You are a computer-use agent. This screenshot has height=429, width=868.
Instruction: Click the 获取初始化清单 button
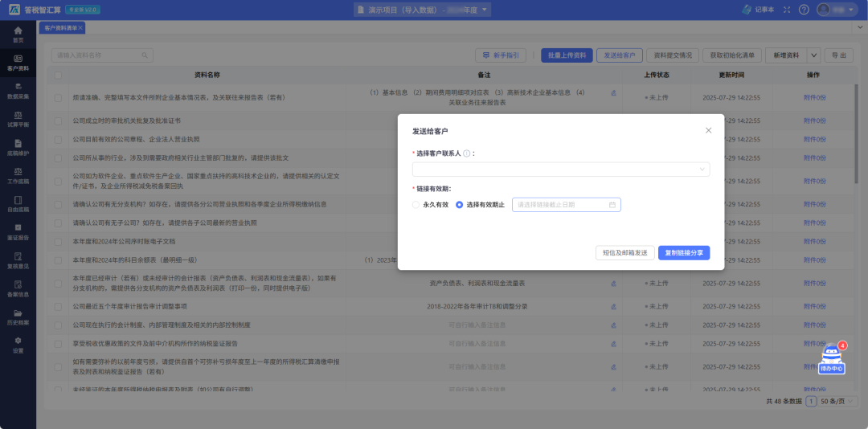[732, 55]
